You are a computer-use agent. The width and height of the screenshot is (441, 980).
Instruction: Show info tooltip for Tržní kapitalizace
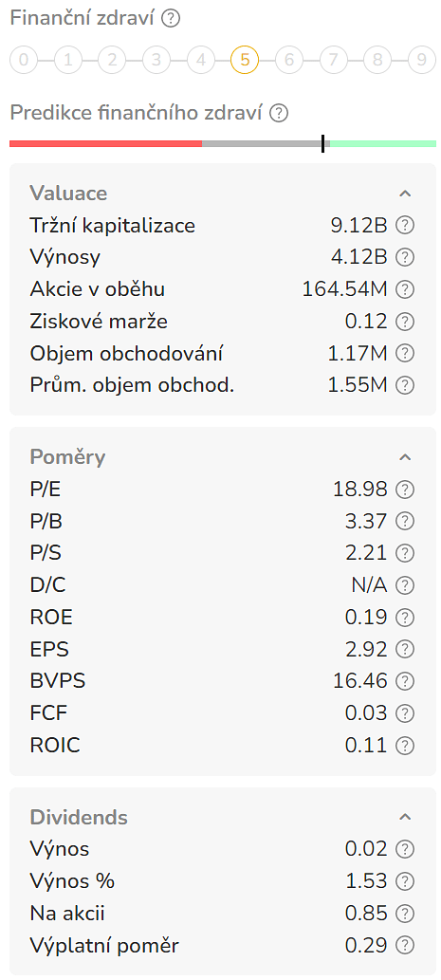(x=405, y=225)
